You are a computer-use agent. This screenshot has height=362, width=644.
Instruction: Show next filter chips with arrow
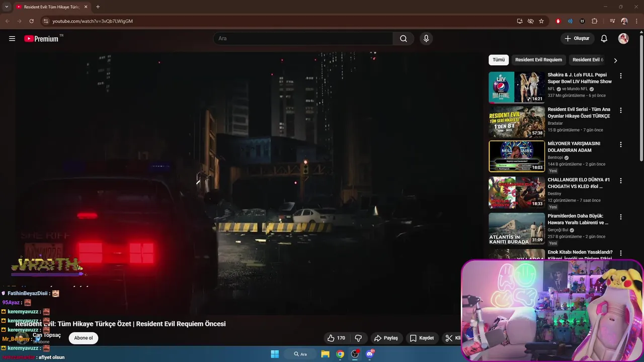point(615,60)
